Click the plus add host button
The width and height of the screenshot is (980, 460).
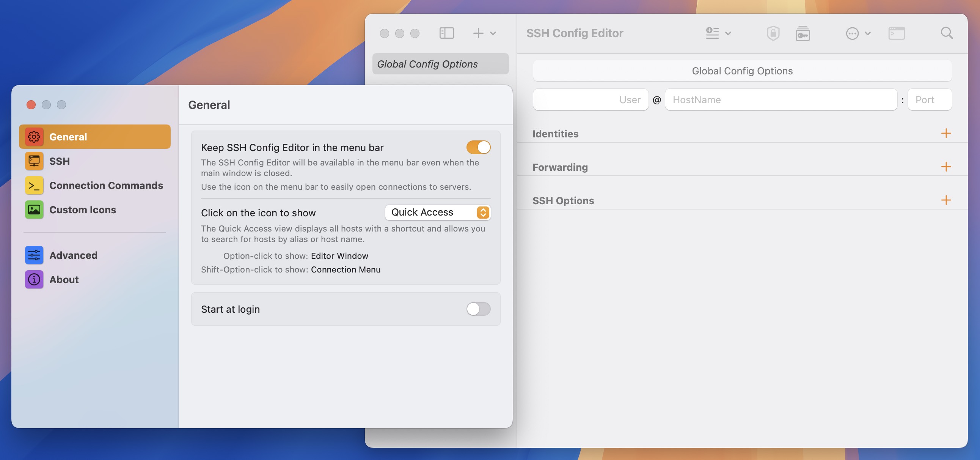coord(478,33)
